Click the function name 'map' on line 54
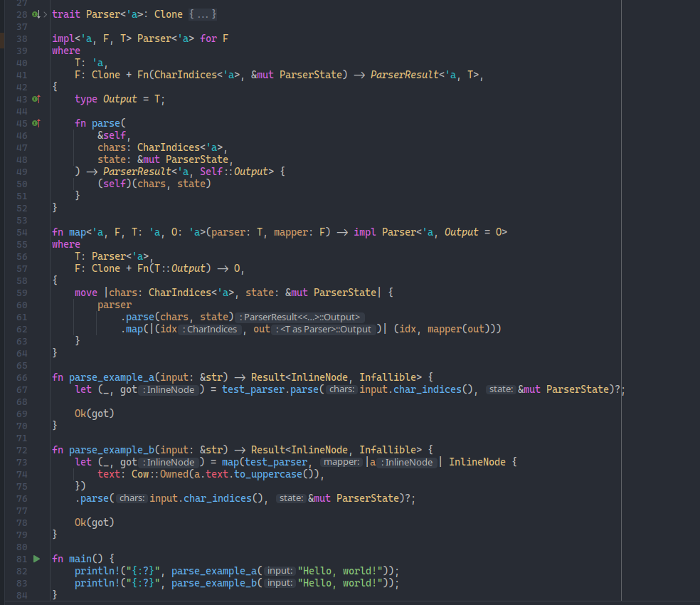 [x=78, y=232]
